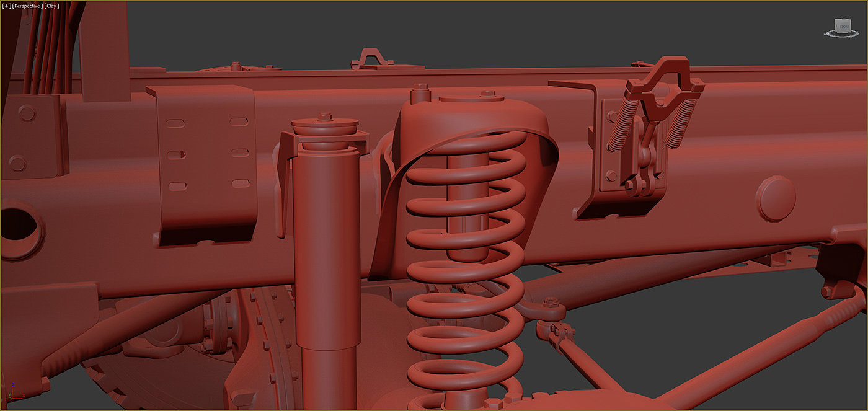Open the Clay shading viewport menu

[51, 6]
